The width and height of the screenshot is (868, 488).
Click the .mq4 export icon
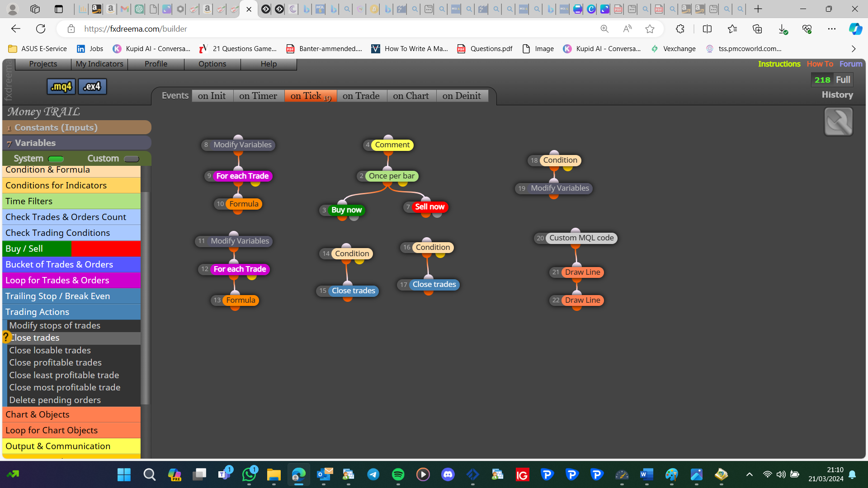coord(61,86)
